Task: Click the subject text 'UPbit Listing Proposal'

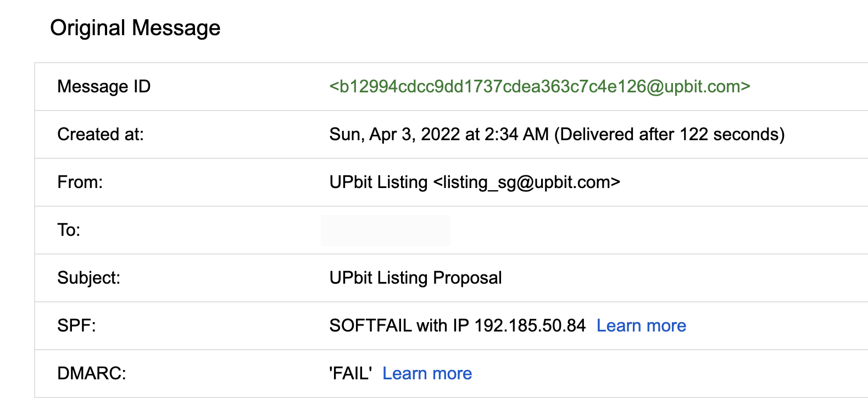Action: click(x=415, y=278)
